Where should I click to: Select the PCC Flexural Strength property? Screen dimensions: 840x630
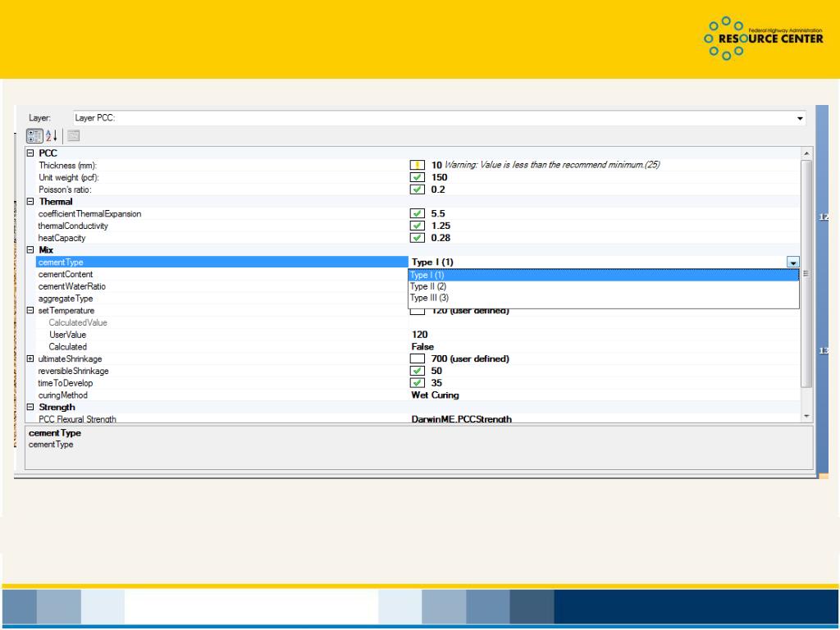pyautogui.click(x=77, y=419)
